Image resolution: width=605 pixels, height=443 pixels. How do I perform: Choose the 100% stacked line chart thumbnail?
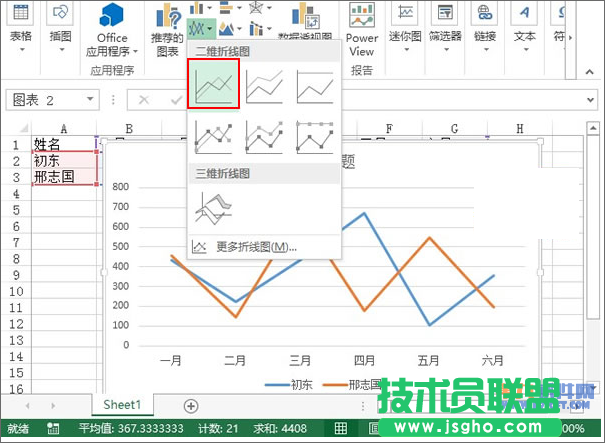pos(315,86)
